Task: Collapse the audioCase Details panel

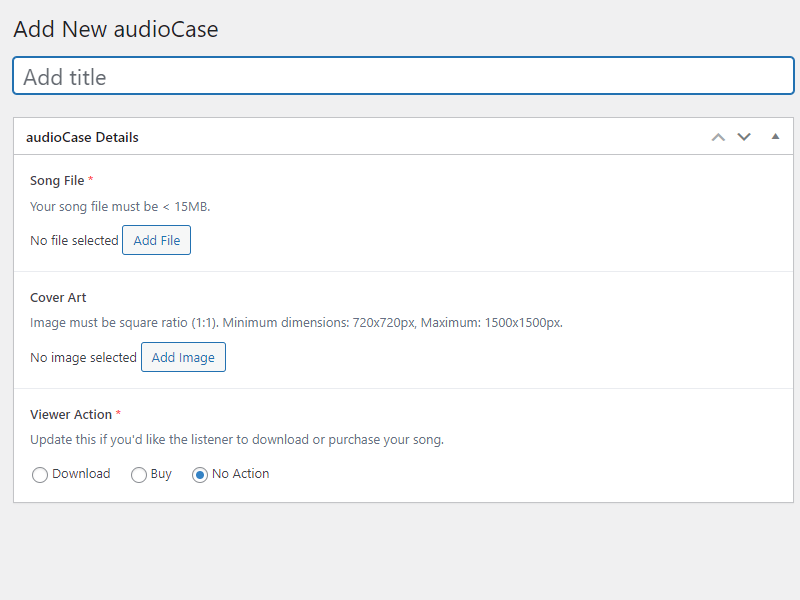Action: point(775,137)
